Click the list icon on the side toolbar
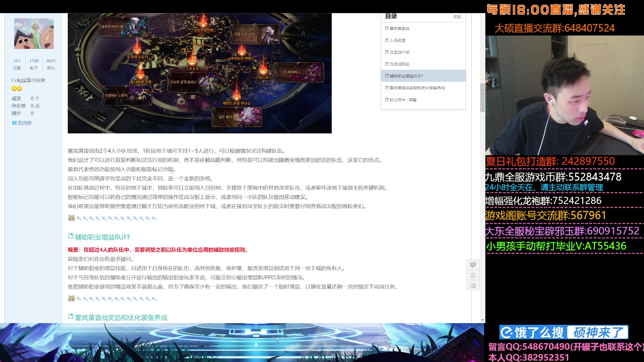644x362 pixels. (x=473, y=286)
